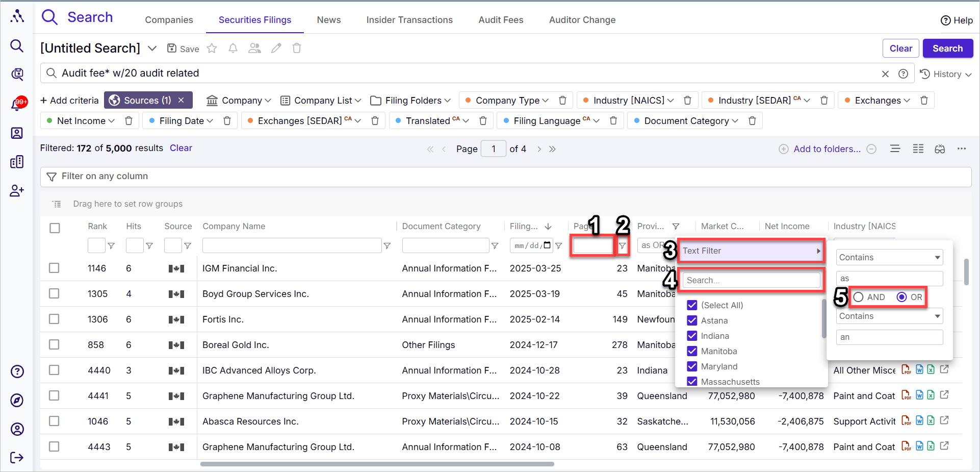The width and height of the screenshot is (980, 472).
Task: Open the add user icon in sidebar
Action: [x=17, y=191]
